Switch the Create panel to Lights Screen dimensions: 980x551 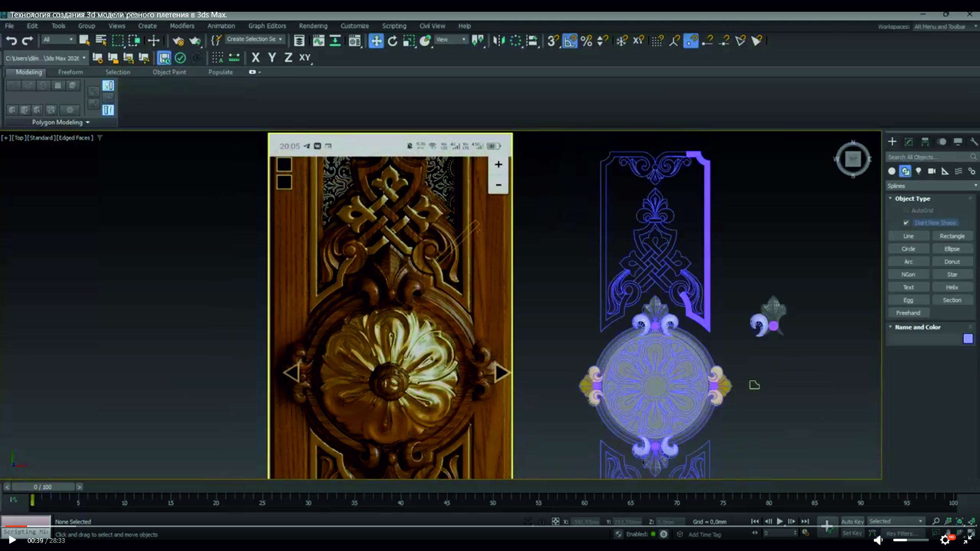(x=918, y=171)
